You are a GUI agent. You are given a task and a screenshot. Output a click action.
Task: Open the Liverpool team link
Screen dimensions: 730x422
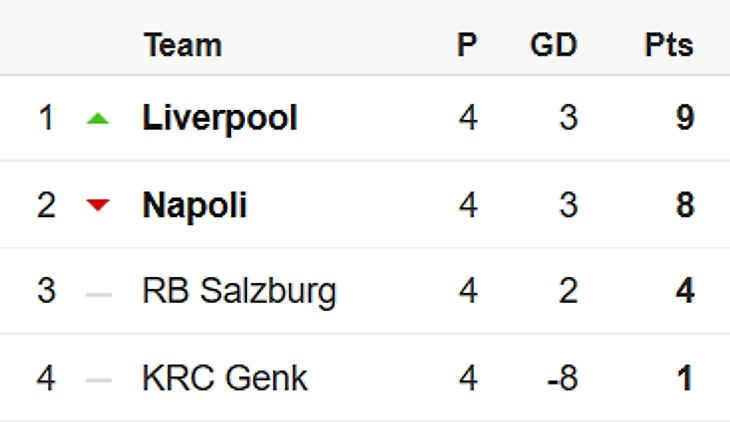(220, 119)
